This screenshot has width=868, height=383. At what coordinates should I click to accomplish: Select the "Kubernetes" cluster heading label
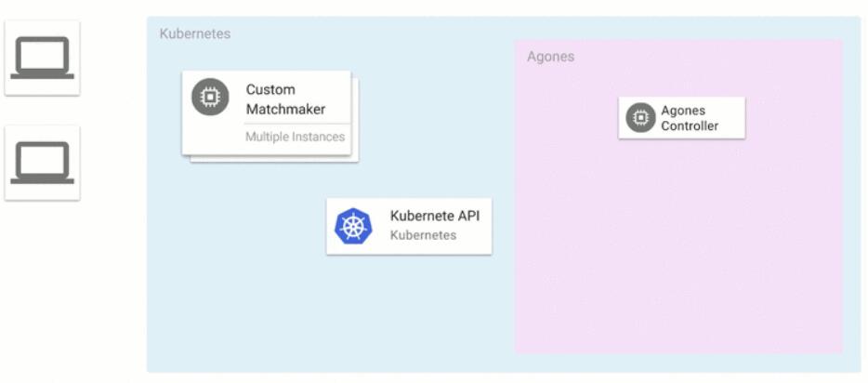coord(195,33)
